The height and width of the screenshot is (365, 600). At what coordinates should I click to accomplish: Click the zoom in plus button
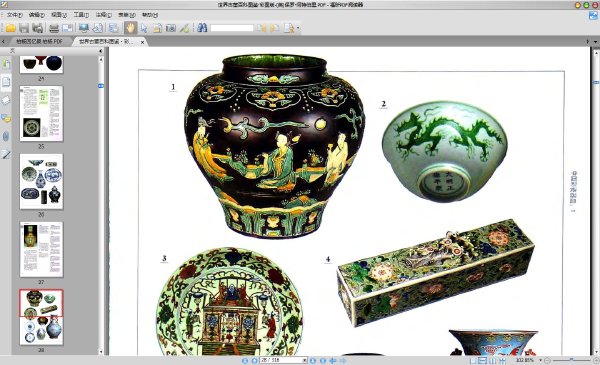click(x=595, y=360)
